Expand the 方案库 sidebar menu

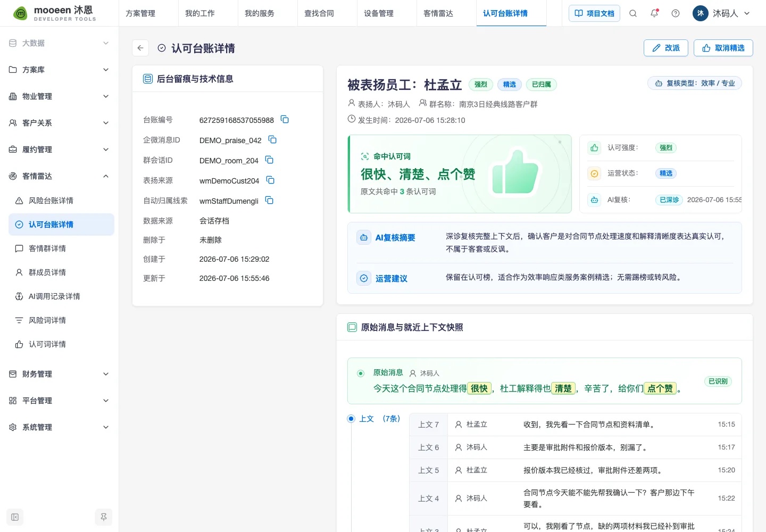point(59,70)
